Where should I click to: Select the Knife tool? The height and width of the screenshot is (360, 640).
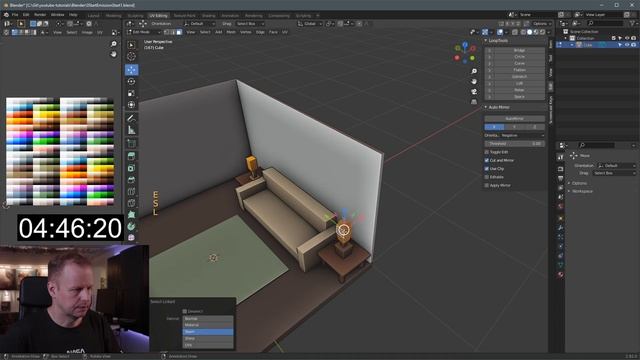click(131, 203)
